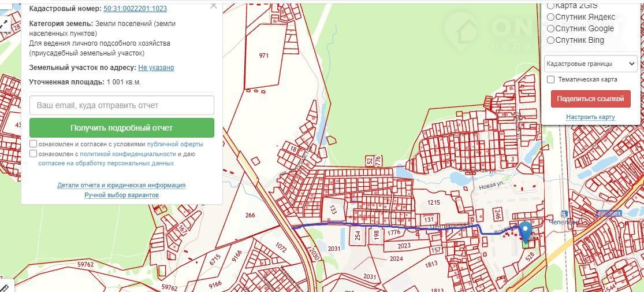Check the public offer agreement checkbox

pyautogui.click(x=33, y=144)
